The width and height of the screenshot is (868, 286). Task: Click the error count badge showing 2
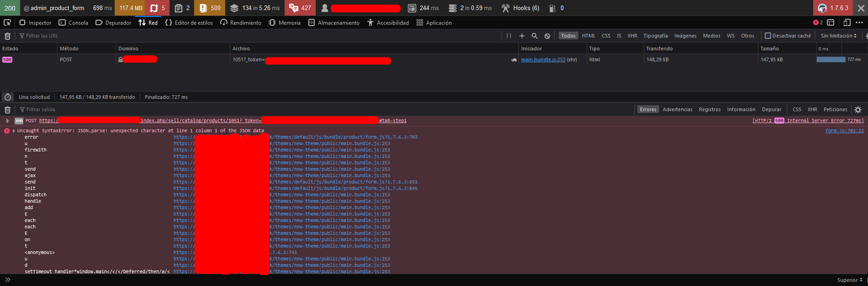tap(818, 22)
